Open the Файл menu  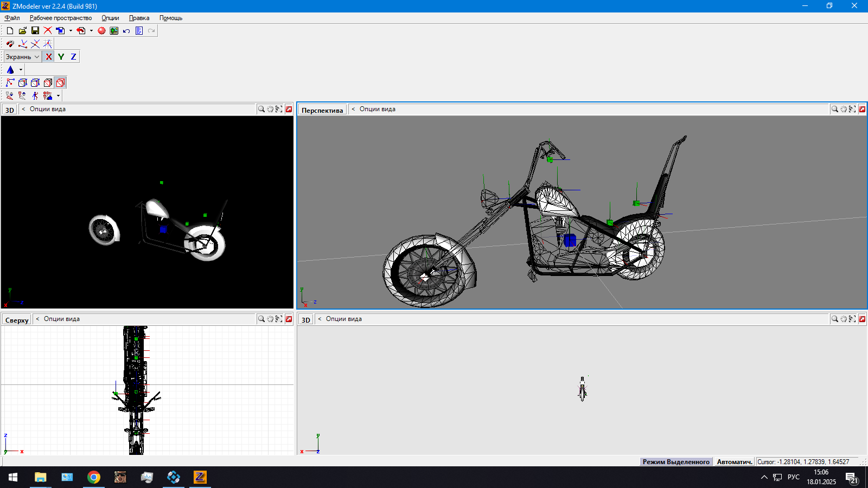pyautogui.click(x=12, y=18)
